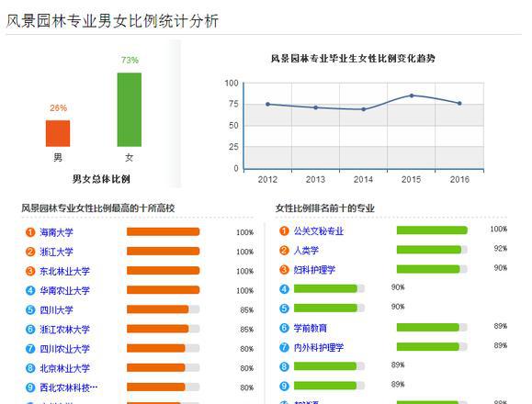Click the page title 风景园林专业男女比例统计分析
This screenshot has width=532, height=404.
(112, 21)
